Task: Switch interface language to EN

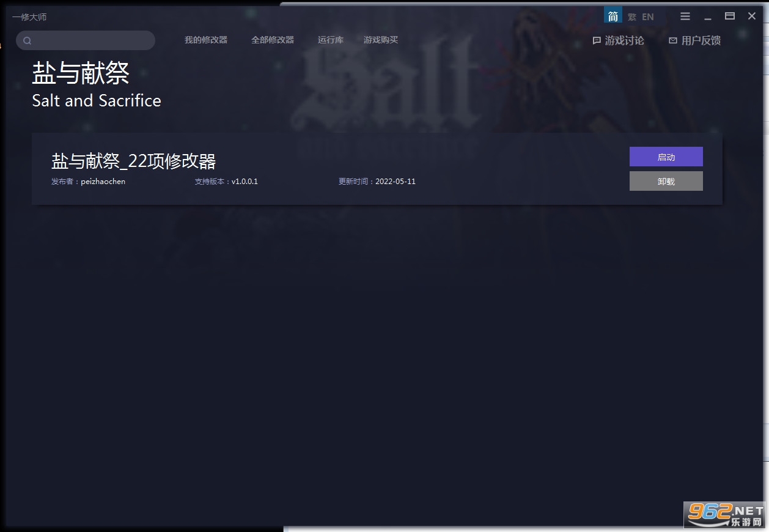Action: [648, 17]
